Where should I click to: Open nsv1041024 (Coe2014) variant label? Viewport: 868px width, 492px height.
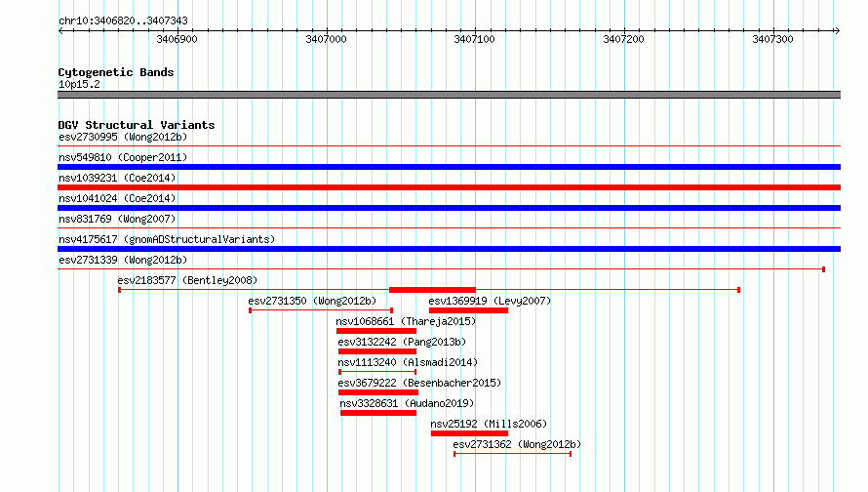pos(117,198)
